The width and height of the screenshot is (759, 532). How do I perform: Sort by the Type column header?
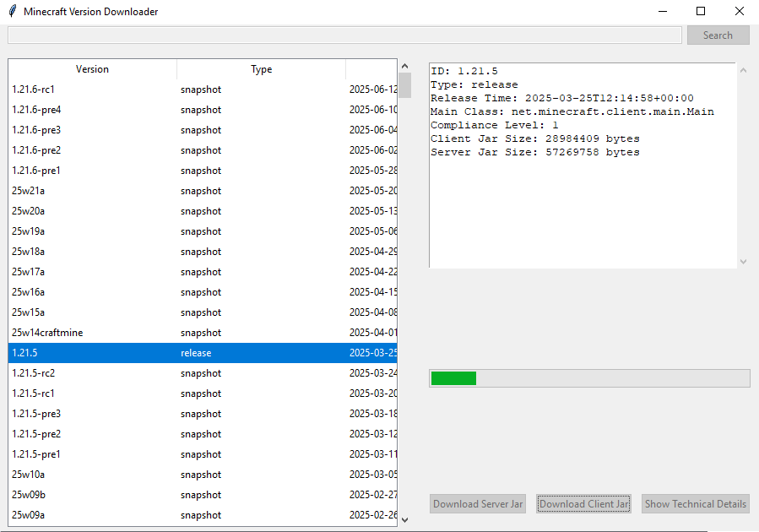pyautogui.click(x=262, y=69)
